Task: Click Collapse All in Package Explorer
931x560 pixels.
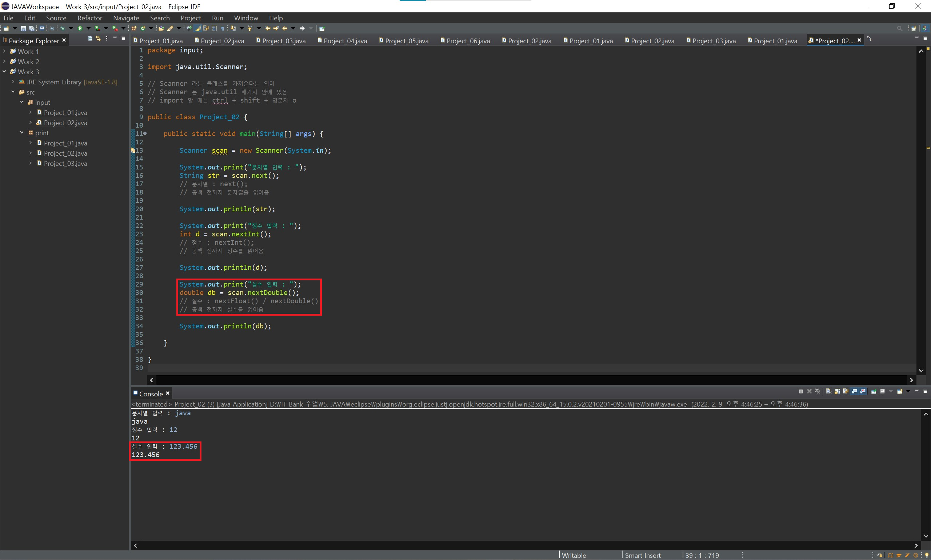Action: click(x=90, y=39)
